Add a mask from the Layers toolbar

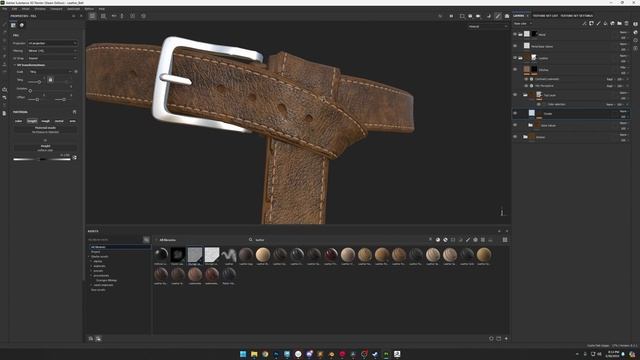591,24
